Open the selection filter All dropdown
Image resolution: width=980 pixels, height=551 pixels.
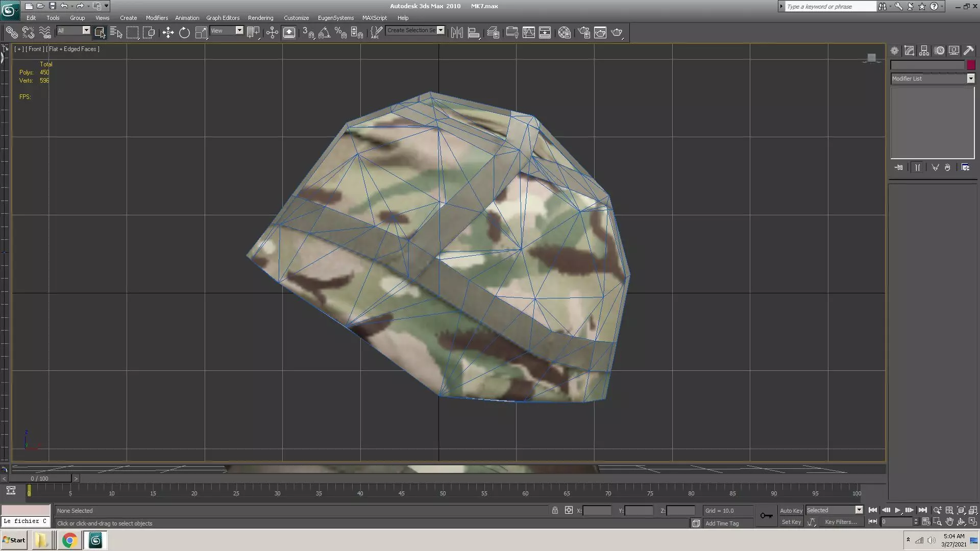coord(86,31)
